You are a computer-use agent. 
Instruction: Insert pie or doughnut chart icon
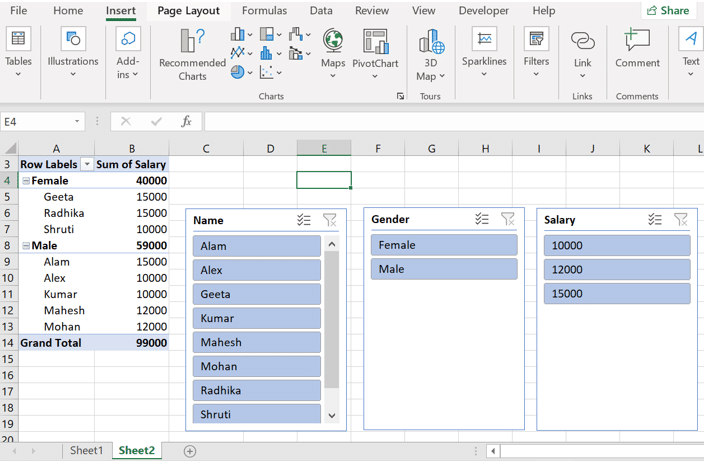(237, 72)
